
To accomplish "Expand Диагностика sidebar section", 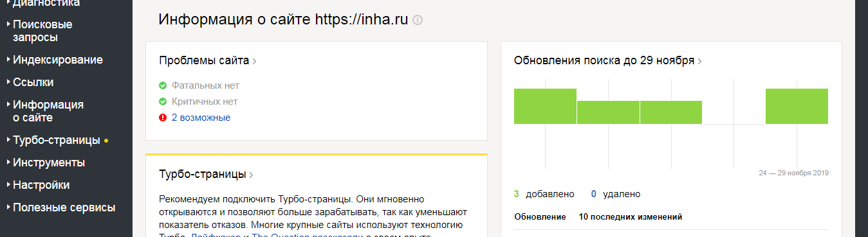I will (x=43, y=4).
